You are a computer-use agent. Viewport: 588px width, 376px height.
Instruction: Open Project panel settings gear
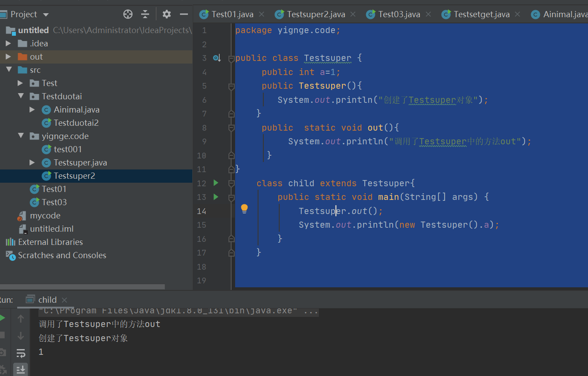(x=167, y=14)
